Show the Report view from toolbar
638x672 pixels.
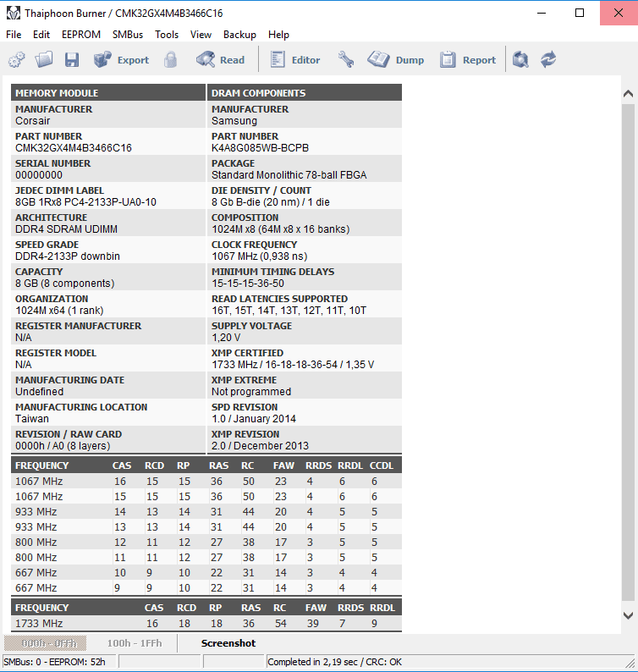(x=468, y=59)
